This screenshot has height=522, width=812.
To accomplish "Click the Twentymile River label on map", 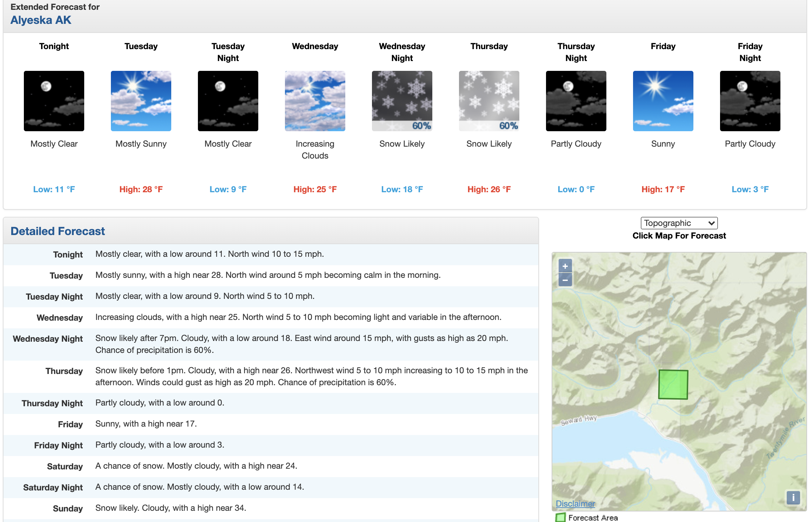I will [785, 437].
